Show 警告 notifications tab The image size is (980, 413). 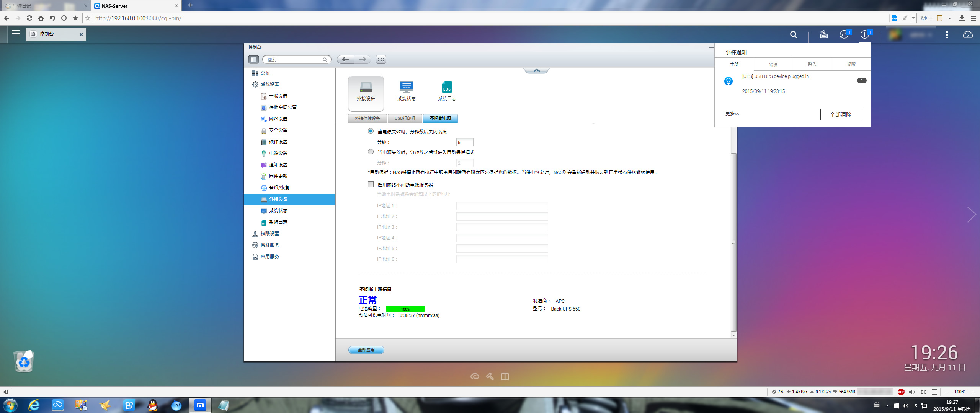click(812, 64)
